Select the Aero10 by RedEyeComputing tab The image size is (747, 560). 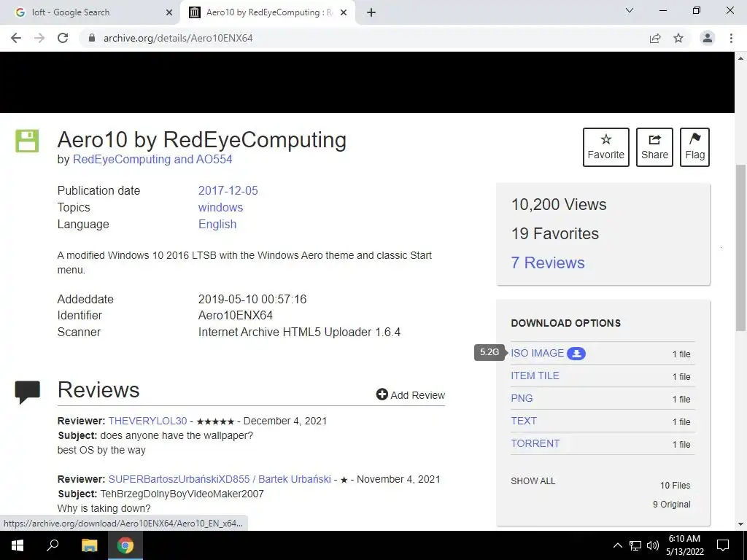point(267,12)
